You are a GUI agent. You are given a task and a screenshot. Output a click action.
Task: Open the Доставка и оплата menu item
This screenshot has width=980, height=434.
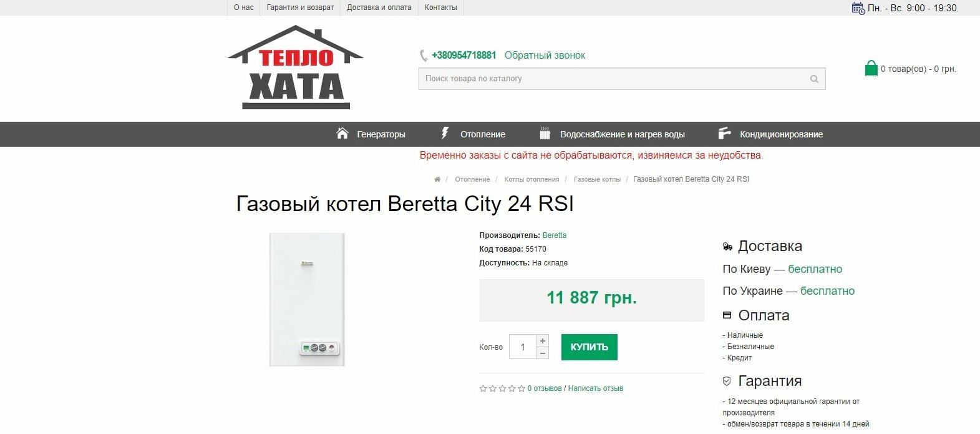click(379, 7)
